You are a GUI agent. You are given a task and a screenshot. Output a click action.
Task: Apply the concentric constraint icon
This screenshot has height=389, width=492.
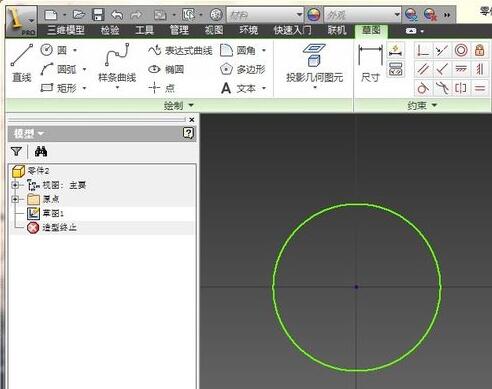(x=461, y=50)
